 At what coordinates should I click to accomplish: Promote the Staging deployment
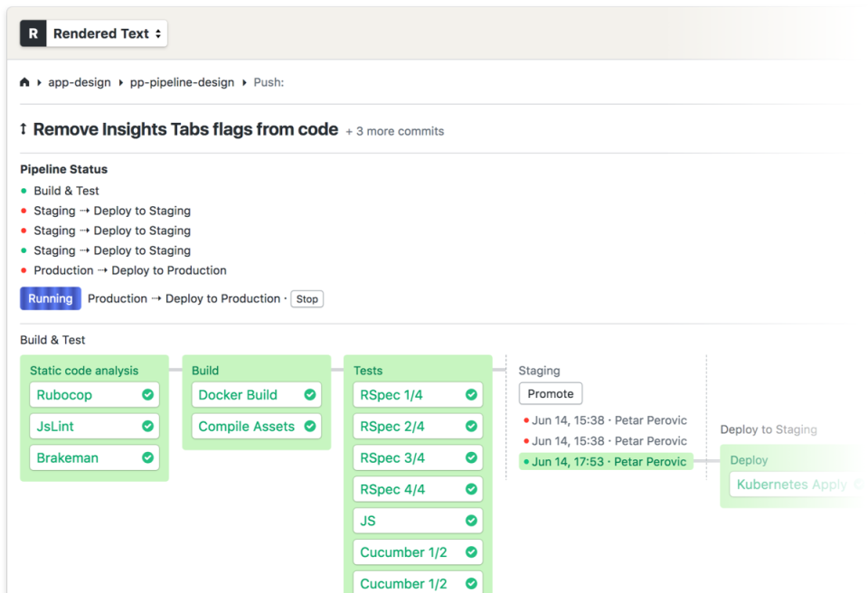point(550,393)
